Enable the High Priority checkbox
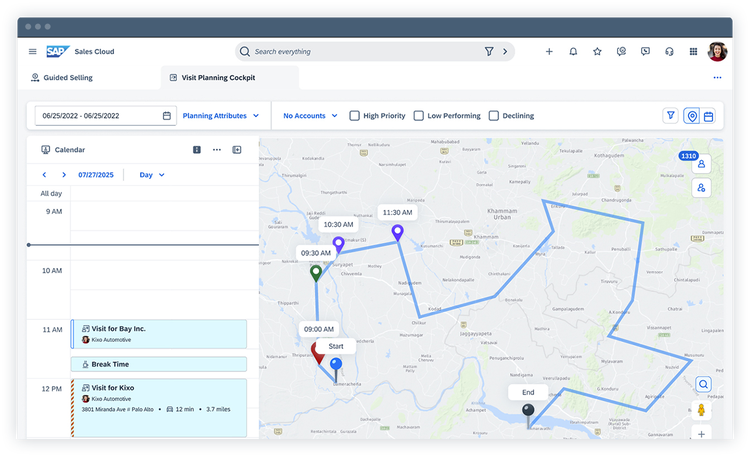750x456 pixels. pyautogui.click(x=354, y=116)
